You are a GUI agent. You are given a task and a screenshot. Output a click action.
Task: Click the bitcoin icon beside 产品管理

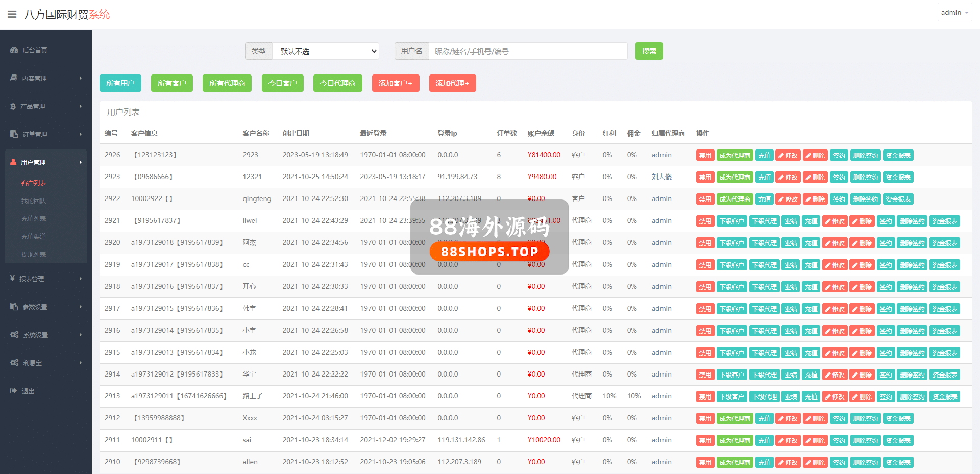[13, 106]
